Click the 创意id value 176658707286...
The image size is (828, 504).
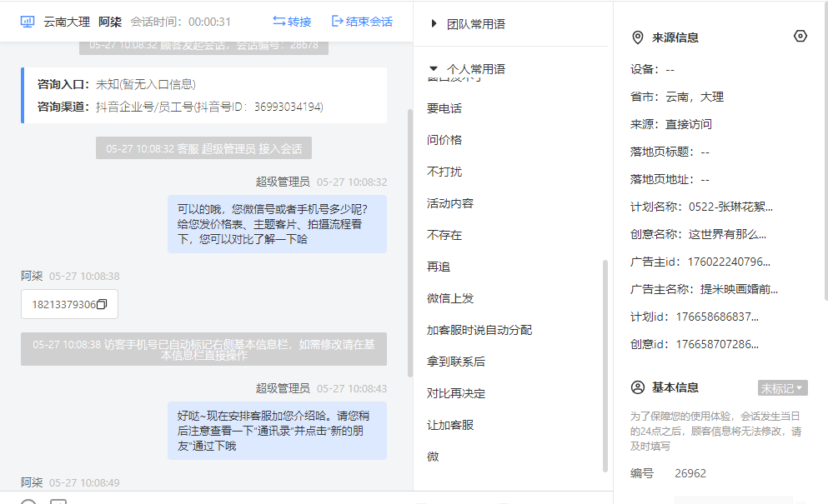coord(717,344)
